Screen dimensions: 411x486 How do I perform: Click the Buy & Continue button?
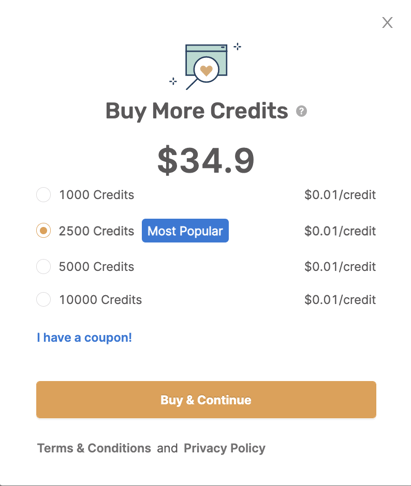click(x=206, y=400)
